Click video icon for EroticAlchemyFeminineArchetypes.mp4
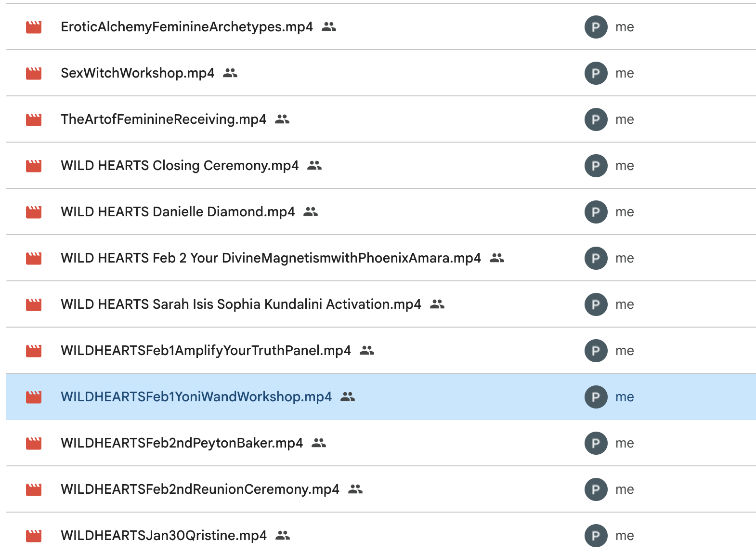This screenshot has width=756, height=554. [34, 27]
